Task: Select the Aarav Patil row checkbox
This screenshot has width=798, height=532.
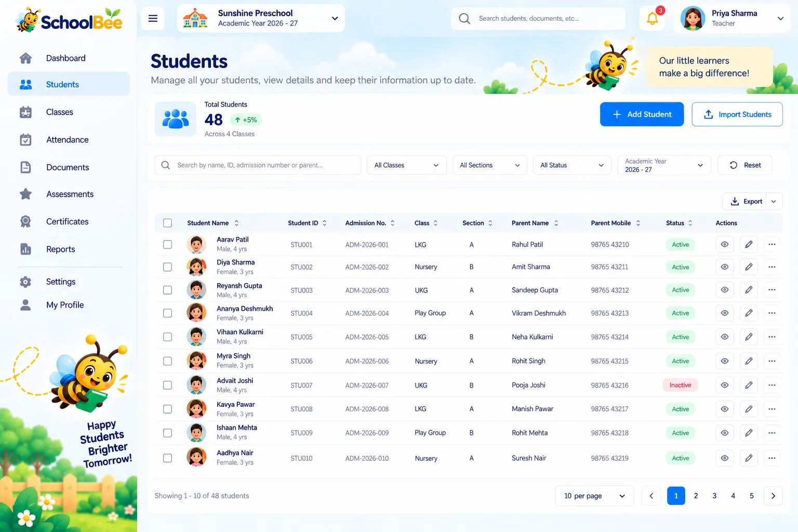Action: click(167, 244)
